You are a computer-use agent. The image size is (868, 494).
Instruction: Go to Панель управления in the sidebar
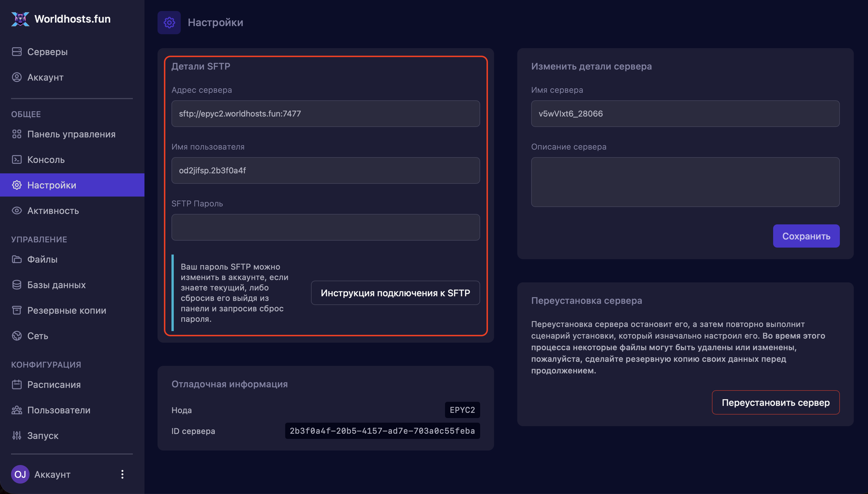coord(71,134)
